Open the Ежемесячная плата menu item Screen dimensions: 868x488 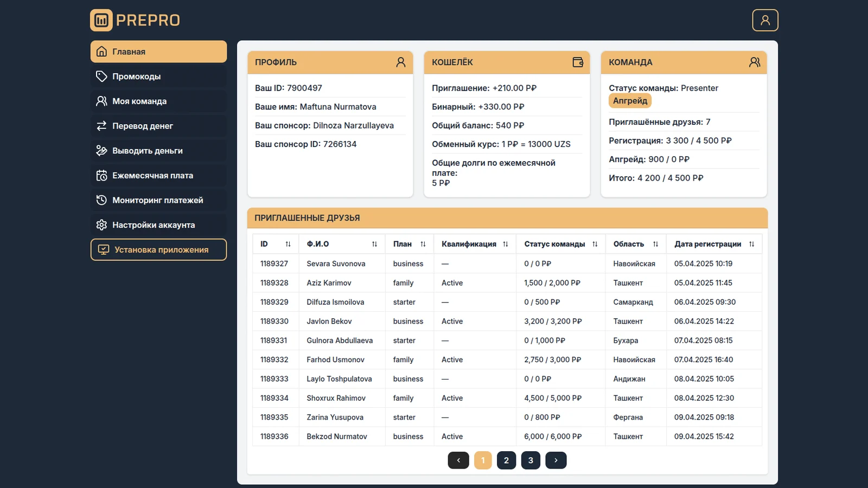[158, 175]
